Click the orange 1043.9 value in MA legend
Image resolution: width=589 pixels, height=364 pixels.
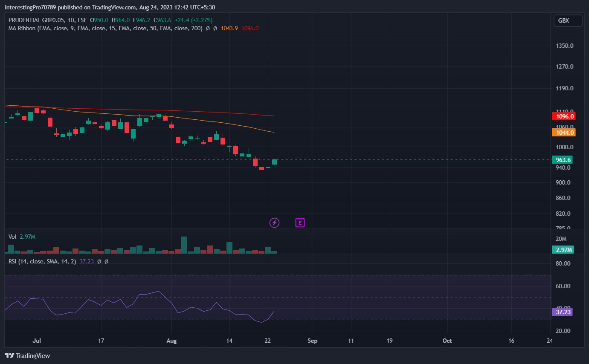[229, 28]
